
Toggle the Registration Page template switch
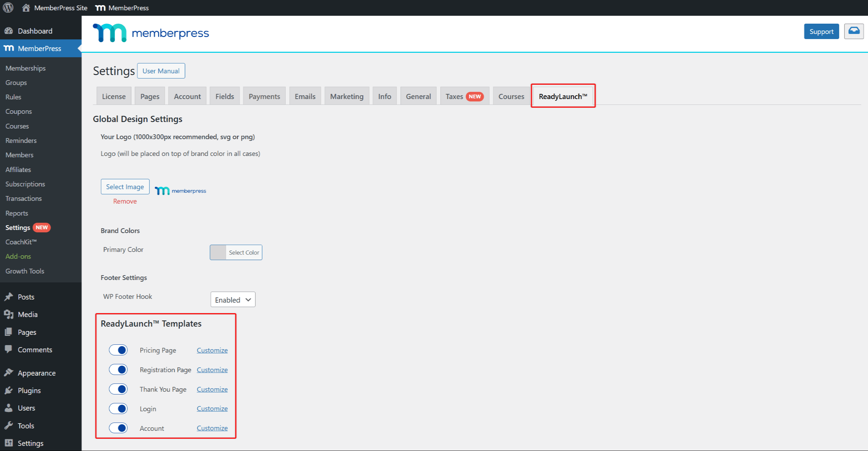(118, 369)
